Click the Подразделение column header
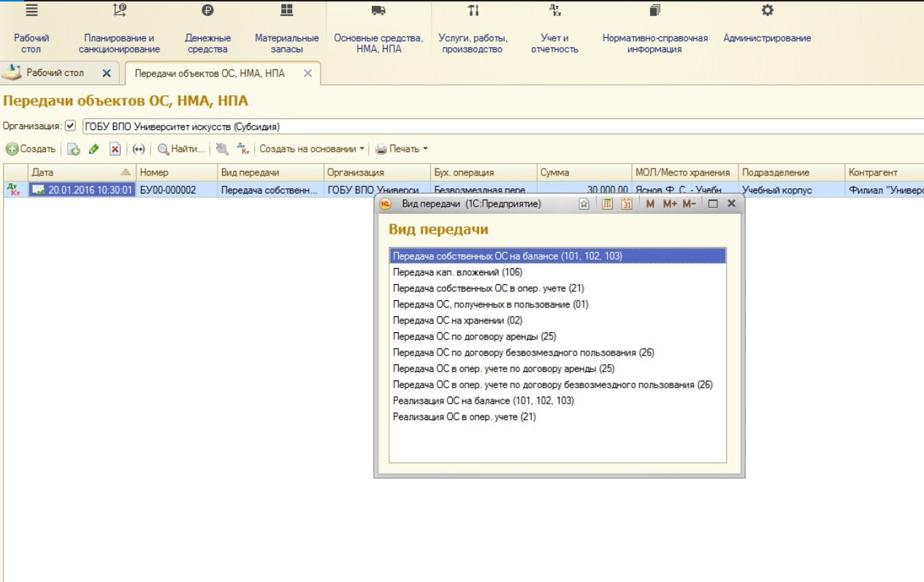The height and width of the screenshot is (582, 924). [790, 172]
